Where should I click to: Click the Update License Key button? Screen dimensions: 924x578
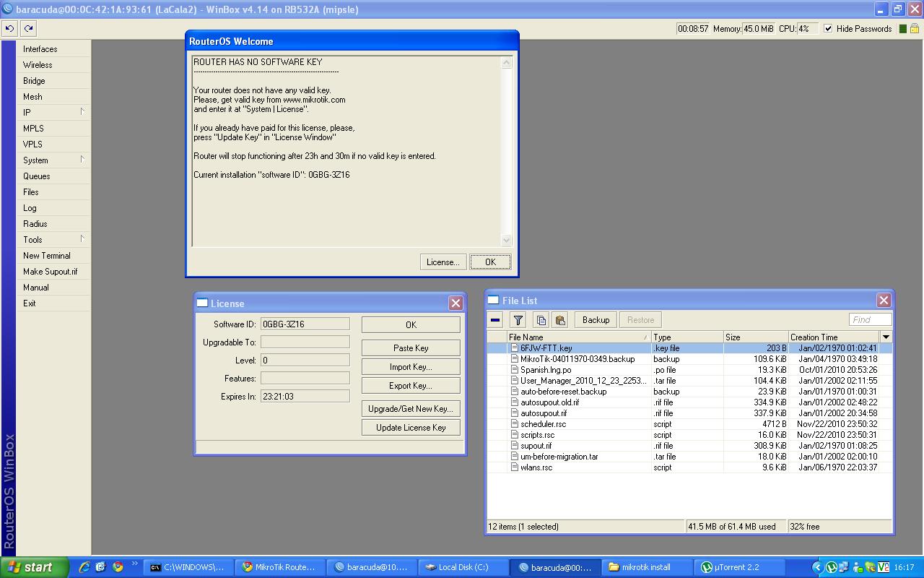[x=411, y=428]
